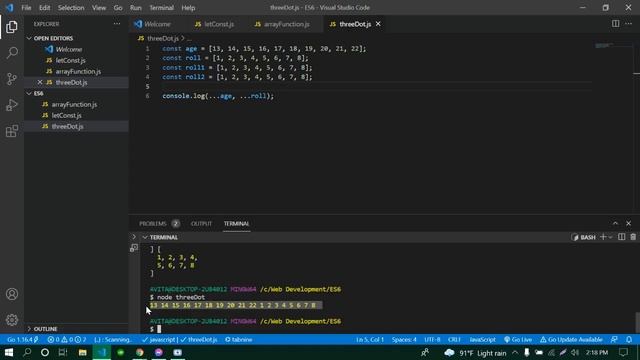Open editor more actions ellipsis
Screen dimensions: 640x360
click(629, 24)
